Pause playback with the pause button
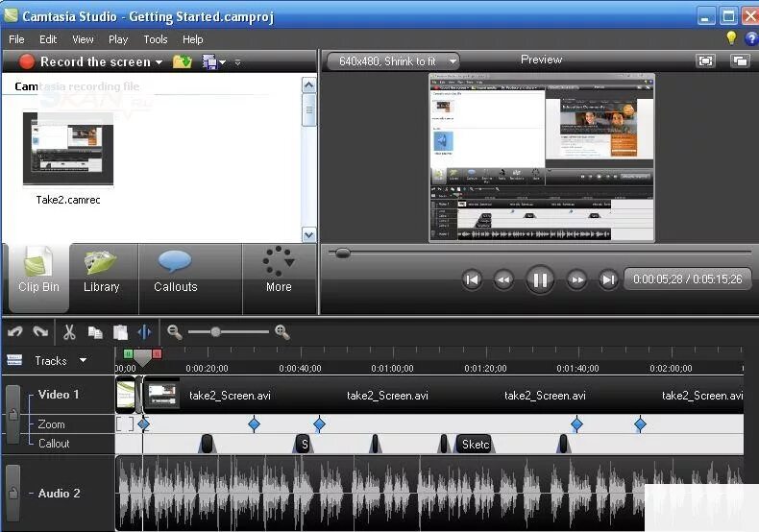 pyautogui.click(x=540, y=279)
